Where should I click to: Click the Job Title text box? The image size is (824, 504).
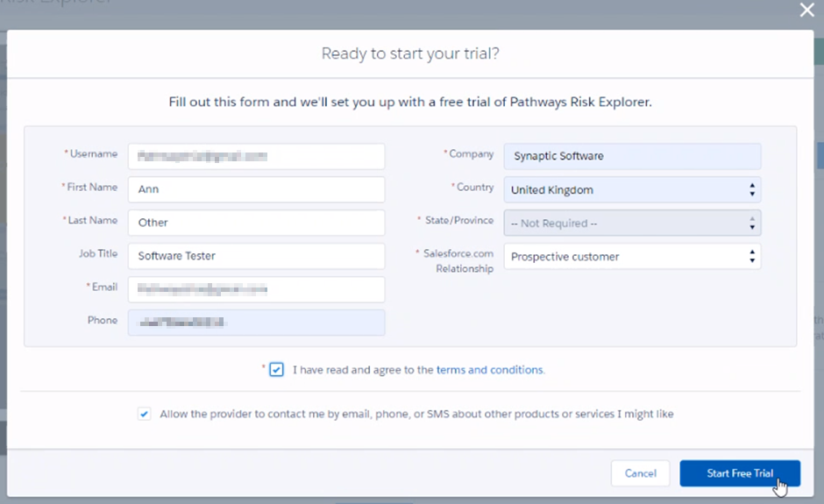tap(256, 256)
